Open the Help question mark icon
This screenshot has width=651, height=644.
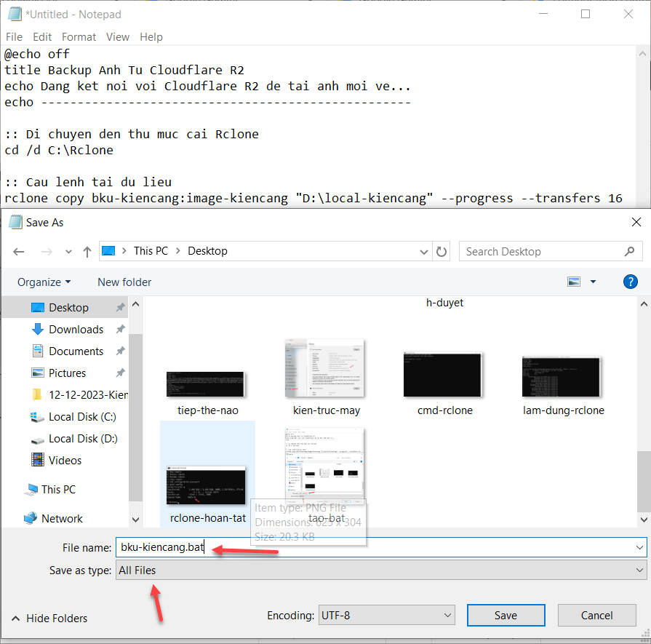click(x=630, y=282)
